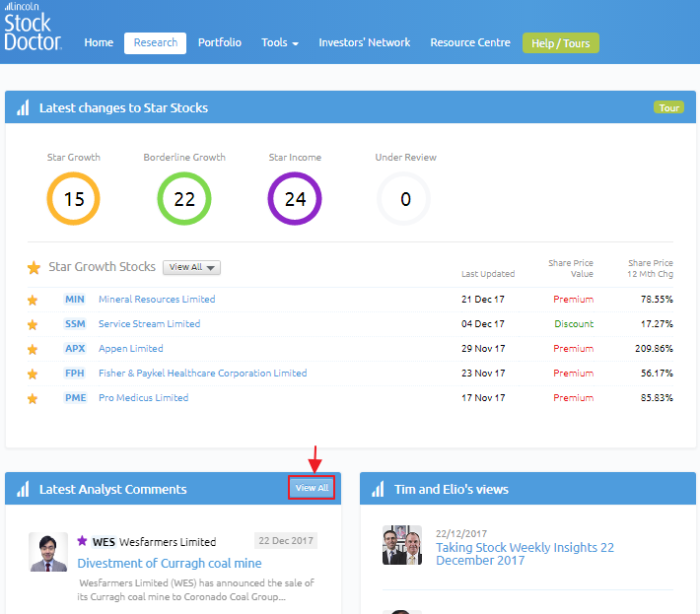Open the Resource Centre
The width and height of the screenshot is (700, 614).
470,42
